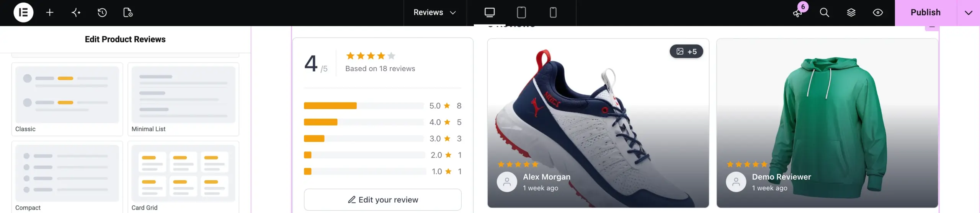Click the 'Based on 18 reviews' text

[380, 69]
